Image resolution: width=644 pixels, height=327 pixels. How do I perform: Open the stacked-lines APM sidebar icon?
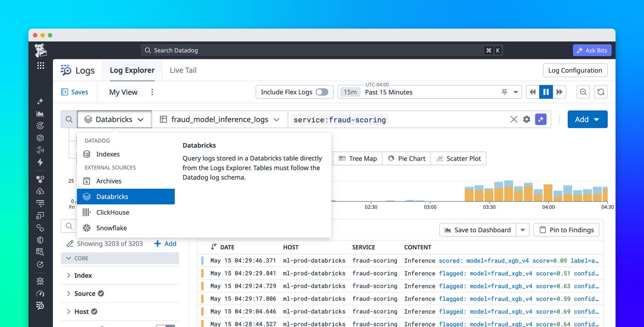40,203
